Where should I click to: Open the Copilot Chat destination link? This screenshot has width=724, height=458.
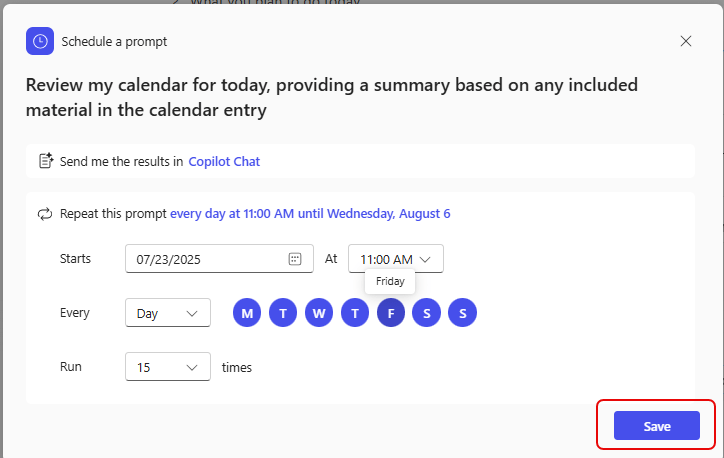[224, 161]
